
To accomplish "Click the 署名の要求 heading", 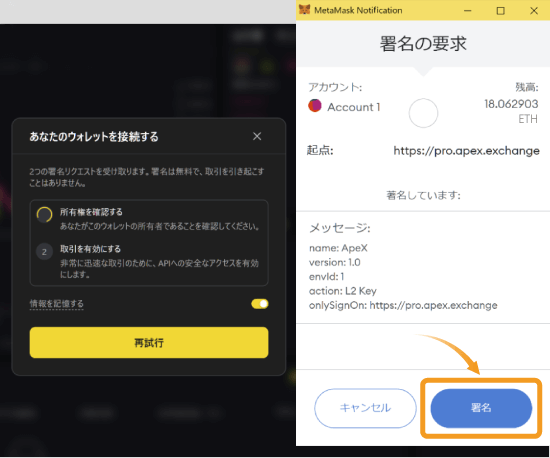I will (423, 44).
